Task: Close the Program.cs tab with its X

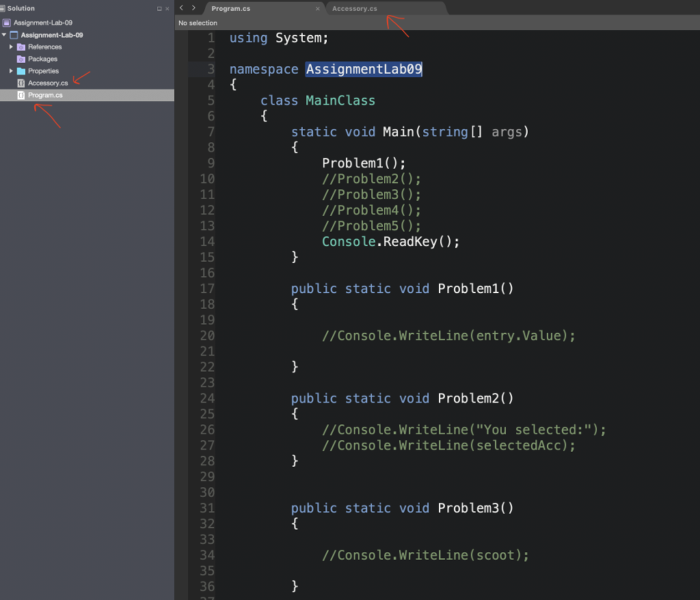Action: pos(317,9)
